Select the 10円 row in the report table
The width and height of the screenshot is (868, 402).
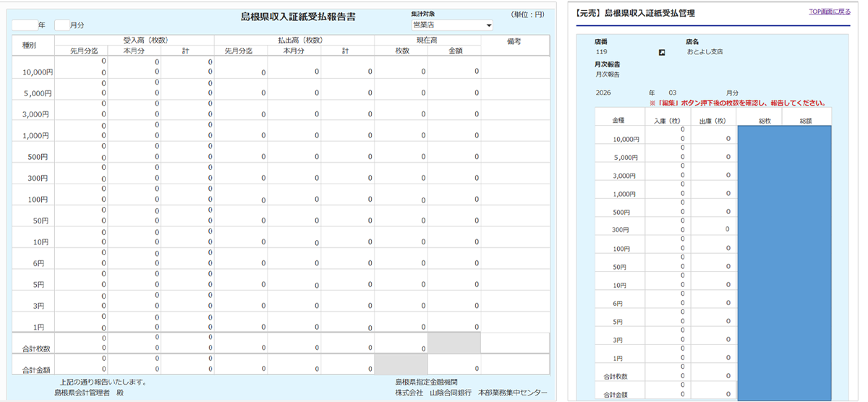pyautogui.click(x=281, y=237)
